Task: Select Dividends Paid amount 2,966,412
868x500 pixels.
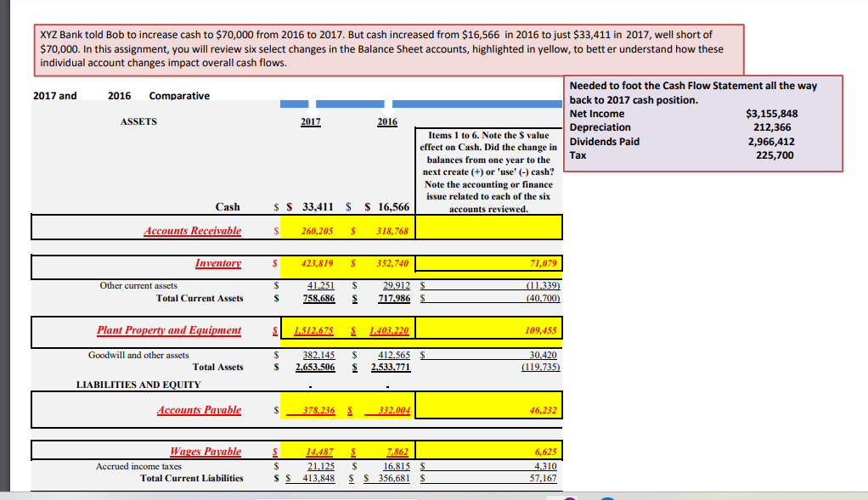Action: (x=771, y=142)
